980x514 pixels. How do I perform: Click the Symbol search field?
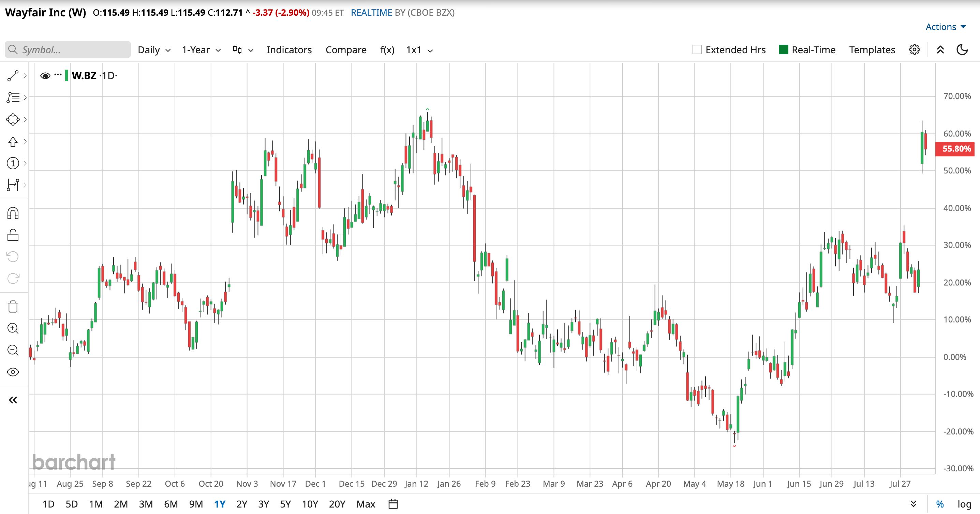pos(68,49)
